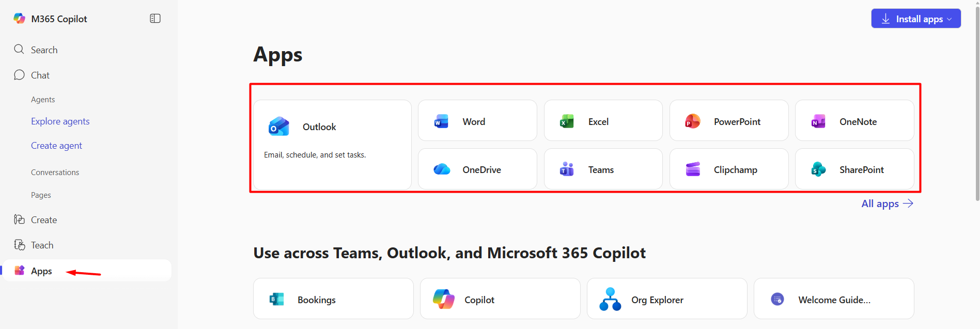Toggle the sidebar collapse icon
980x329 pixels.
click(x=155, y=19)
